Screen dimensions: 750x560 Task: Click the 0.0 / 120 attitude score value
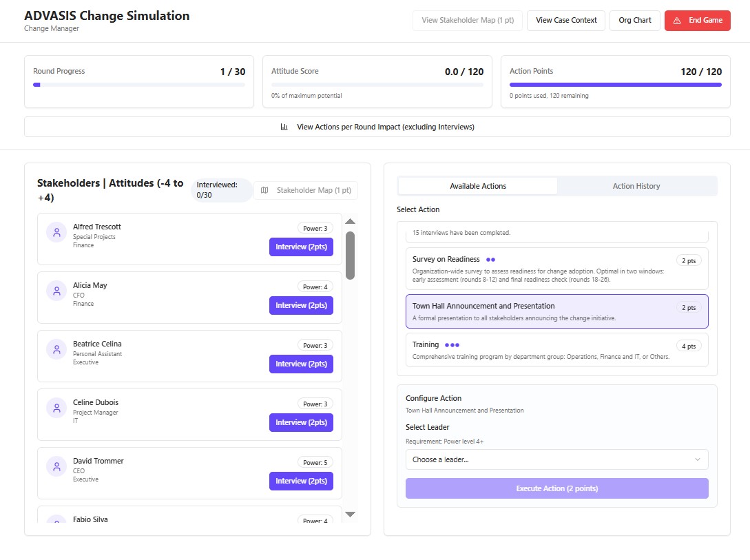pos(464,72)
